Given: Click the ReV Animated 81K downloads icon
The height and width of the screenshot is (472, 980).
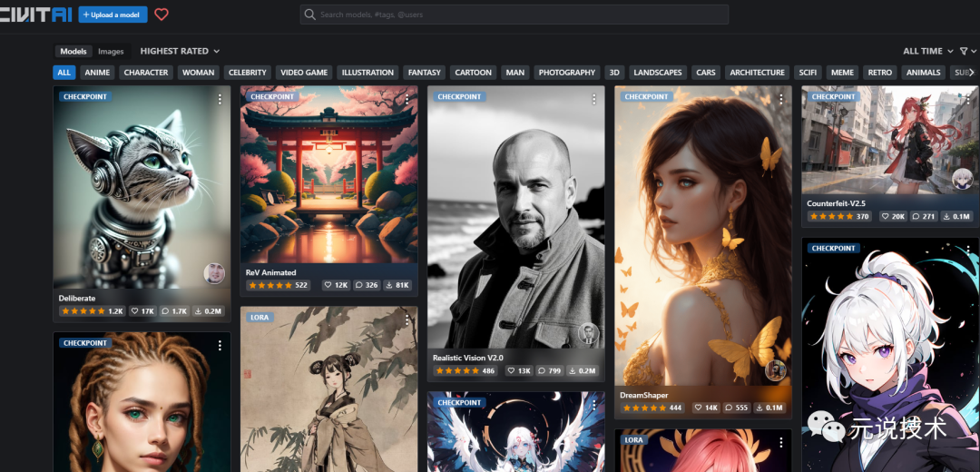Looking at the screenshot, I should tap(388, 285).
